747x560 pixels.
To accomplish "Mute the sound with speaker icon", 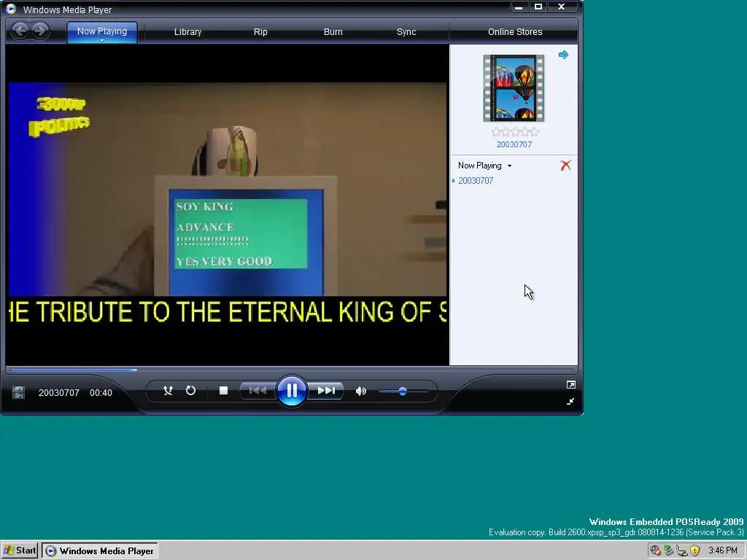I will coord(360,392).
